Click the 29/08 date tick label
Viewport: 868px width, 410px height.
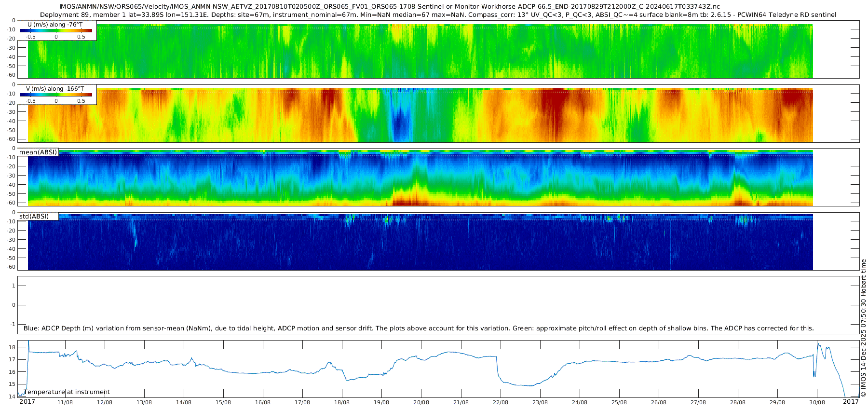point(777,402)
